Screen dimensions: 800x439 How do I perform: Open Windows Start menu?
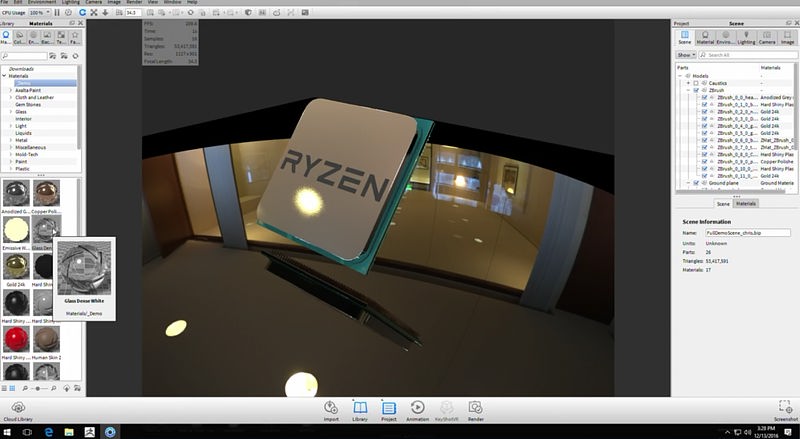[8, 432]
